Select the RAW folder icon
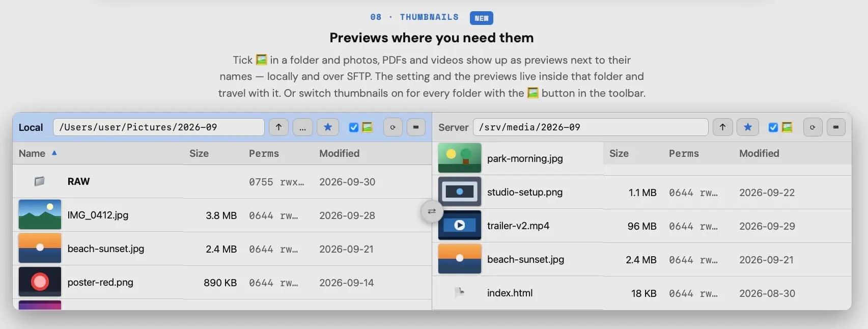This screenshot has width=868, height=329. click(x=39, y=181)
